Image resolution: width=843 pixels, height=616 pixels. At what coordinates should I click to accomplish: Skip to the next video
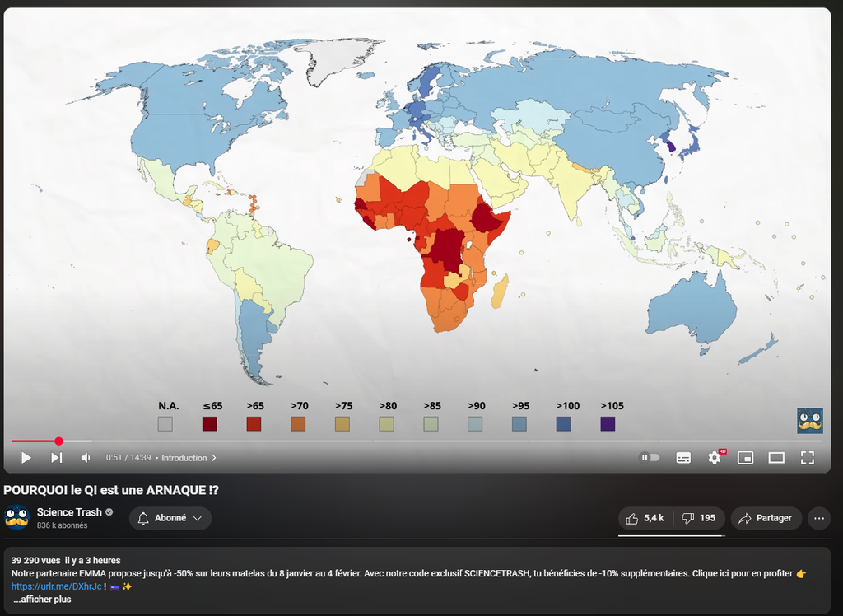[x=56, y=457]
